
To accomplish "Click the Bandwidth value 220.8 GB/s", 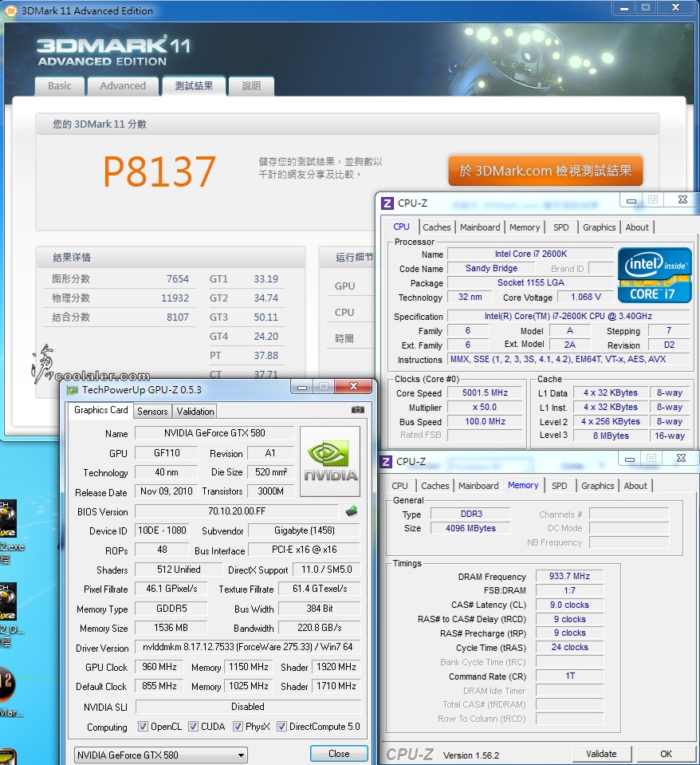I will (x=319, y=628).
